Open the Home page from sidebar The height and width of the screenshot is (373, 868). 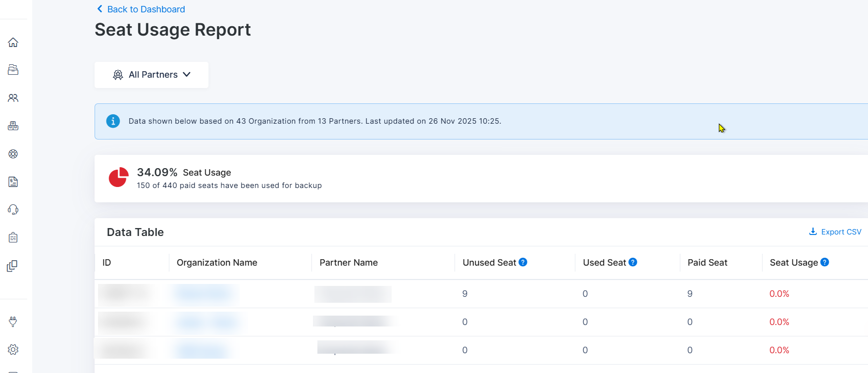[13, 43]
